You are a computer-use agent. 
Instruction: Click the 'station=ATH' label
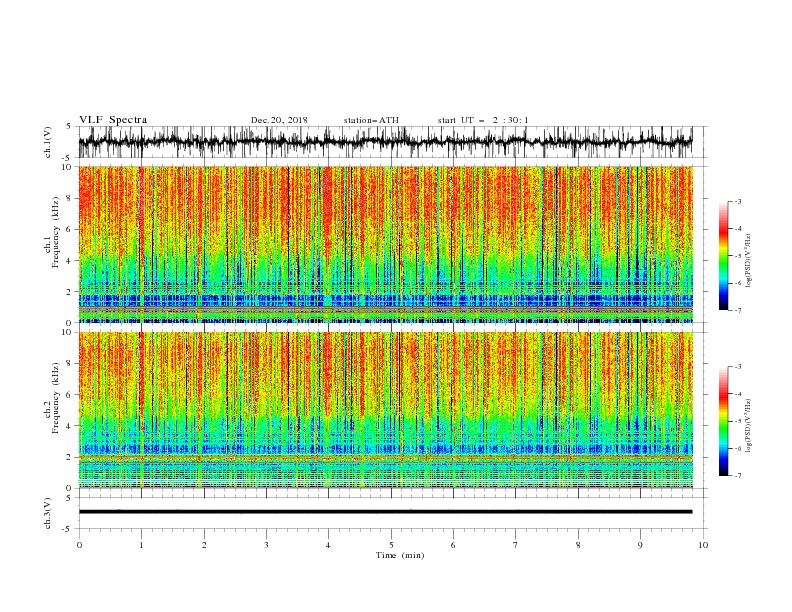[x=371, y=120]
